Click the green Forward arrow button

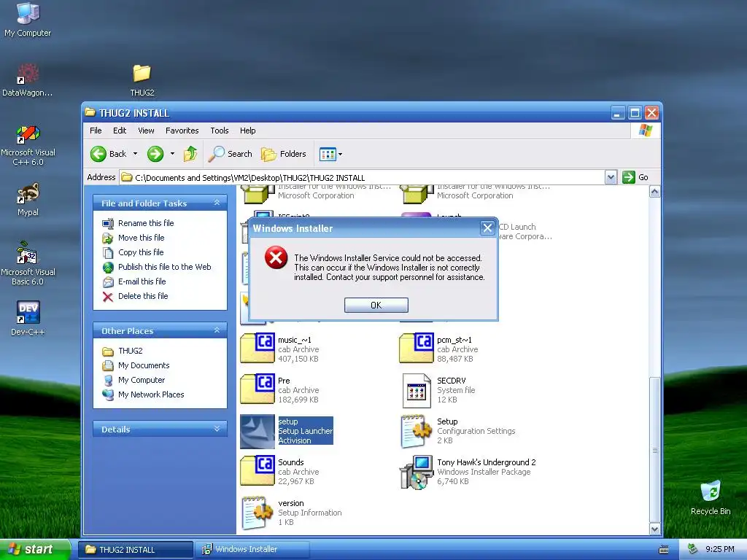(x=155, y=154)
